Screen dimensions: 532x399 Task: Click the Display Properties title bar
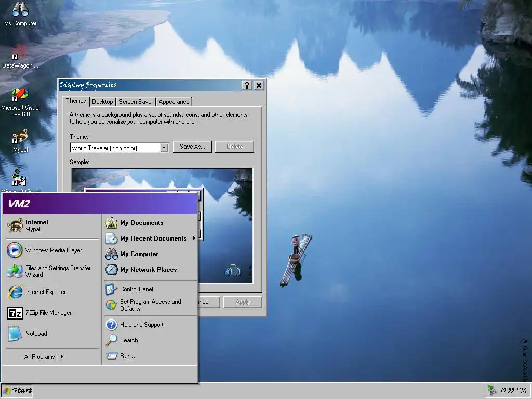pyautogui.click(x=149, y=85)
